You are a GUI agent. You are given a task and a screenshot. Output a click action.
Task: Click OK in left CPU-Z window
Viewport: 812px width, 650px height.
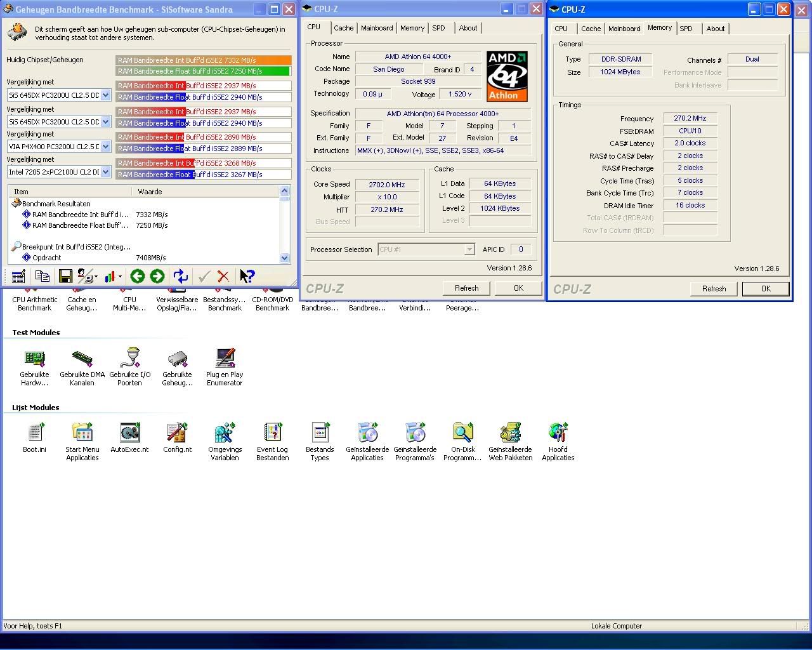[518, 288]
